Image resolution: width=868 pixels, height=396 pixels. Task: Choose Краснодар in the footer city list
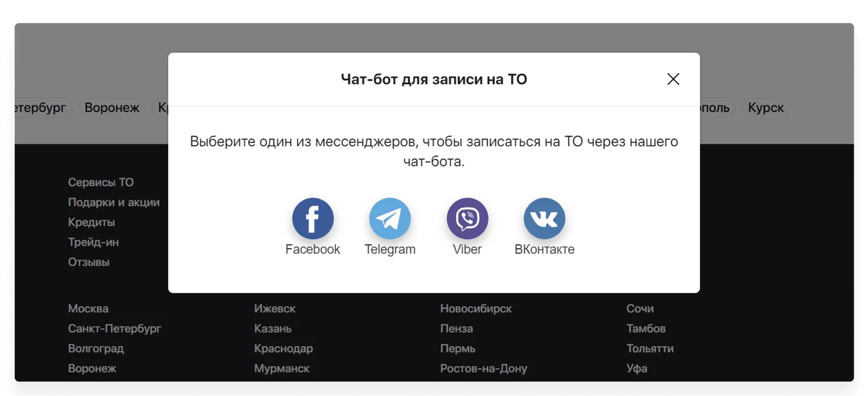coord(283,348)
